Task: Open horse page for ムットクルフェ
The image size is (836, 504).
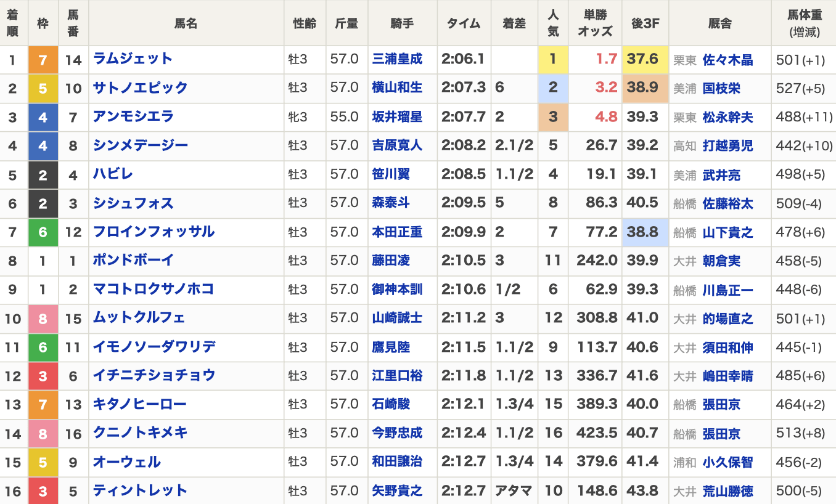Action: tap(139, 318)
